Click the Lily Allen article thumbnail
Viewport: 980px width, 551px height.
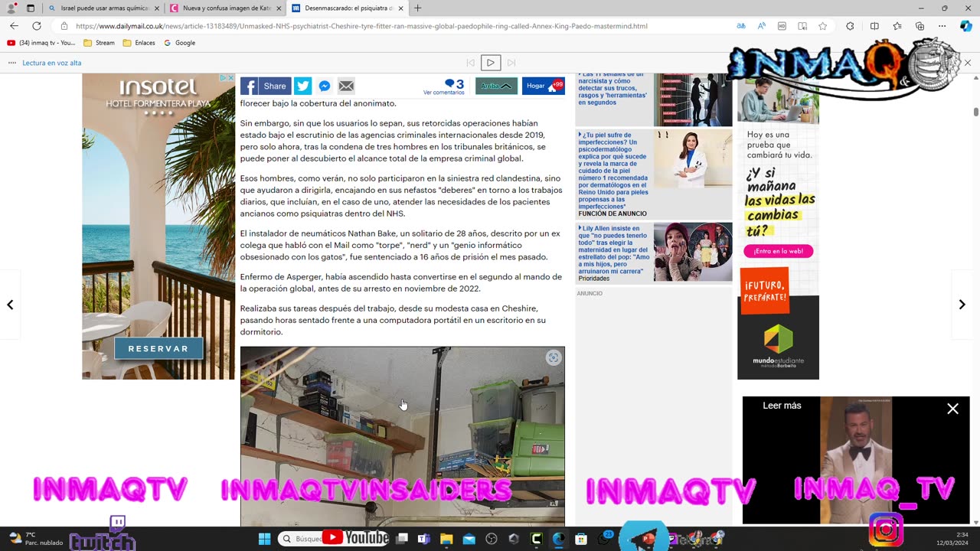(693, 252)
